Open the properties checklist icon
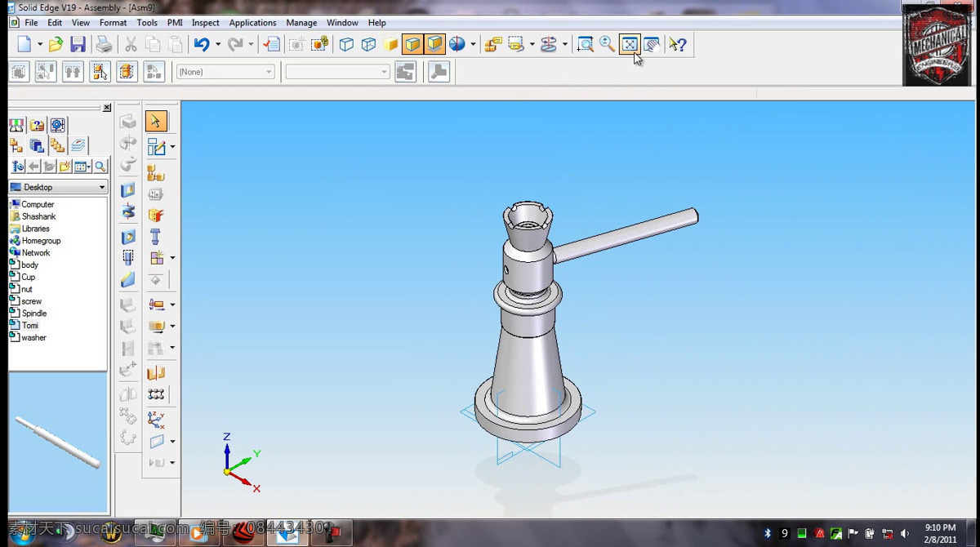 272,44
